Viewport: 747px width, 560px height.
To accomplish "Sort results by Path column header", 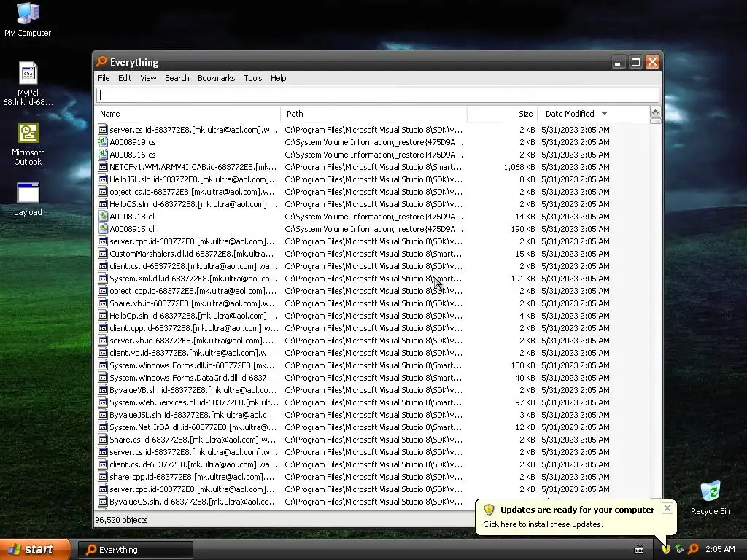I will [374, 114].
